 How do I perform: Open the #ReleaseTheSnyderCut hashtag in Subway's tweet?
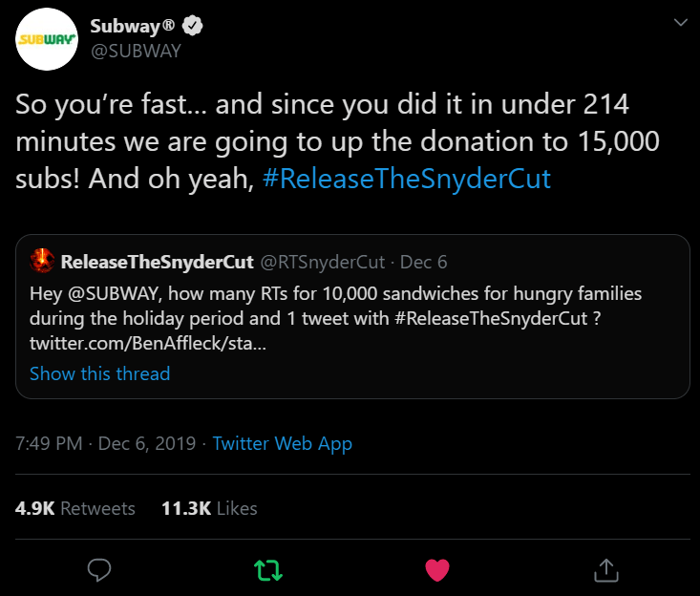click(405, 179)
